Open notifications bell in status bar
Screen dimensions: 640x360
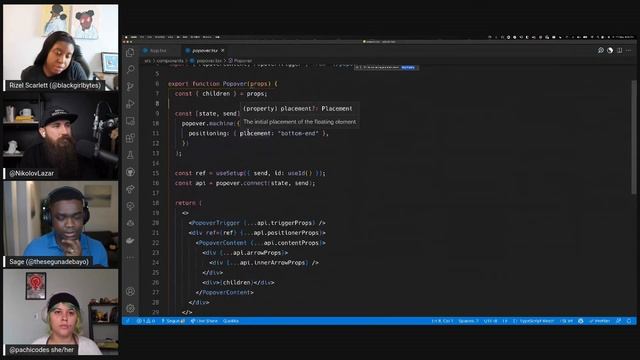pyautogui.click(x=629, y=321)
